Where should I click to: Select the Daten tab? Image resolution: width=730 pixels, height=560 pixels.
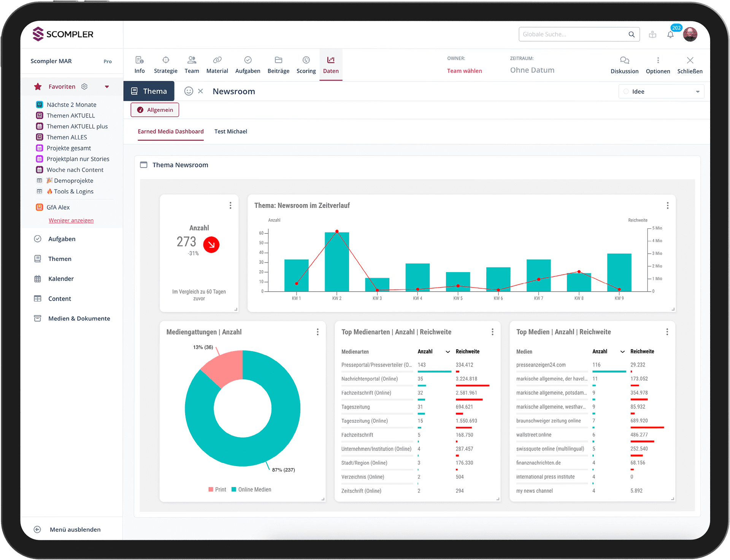click(x=330, y=64)
